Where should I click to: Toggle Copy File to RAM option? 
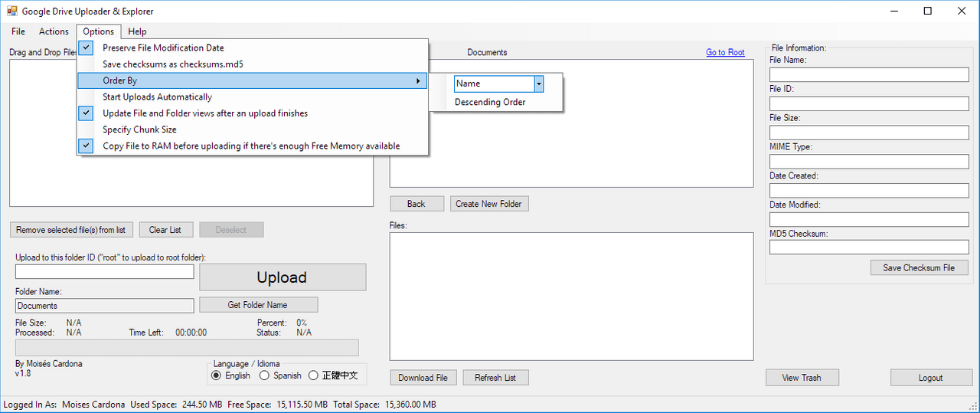(250, 146)
